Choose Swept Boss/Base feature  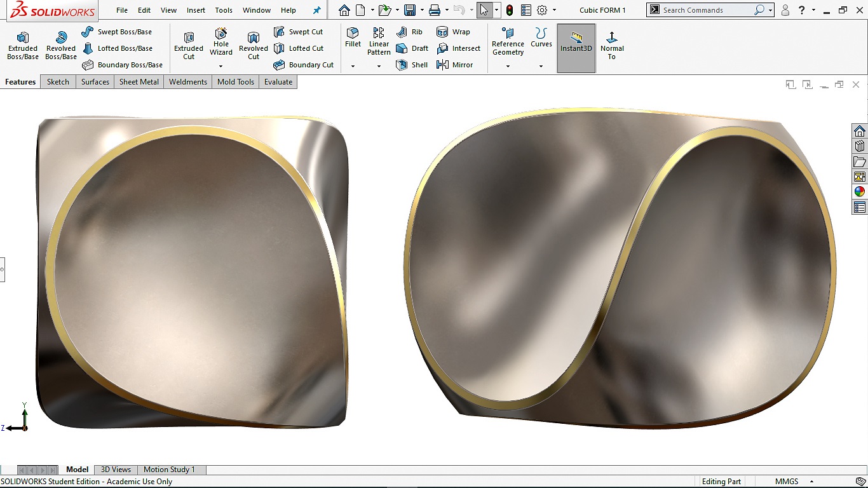[117, 32]
